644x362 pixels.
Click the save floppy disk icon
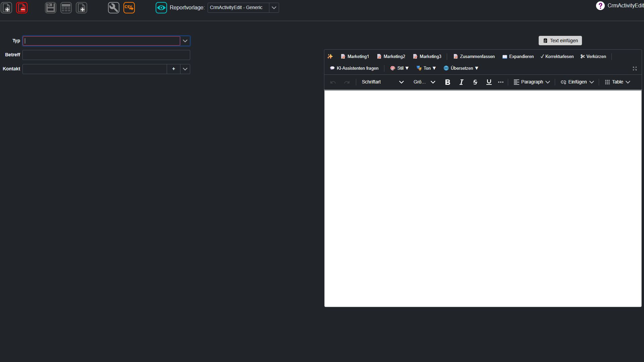(51, 7)
